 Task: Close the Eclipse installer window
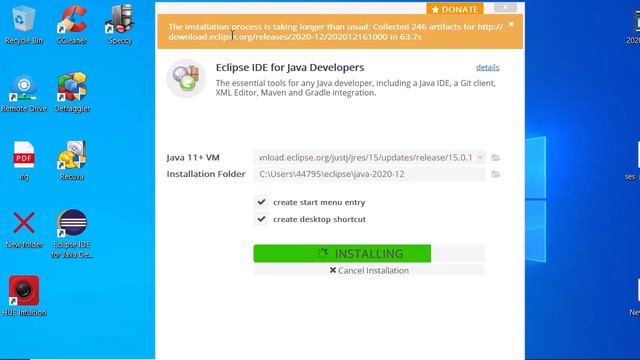tap(505, 7)
